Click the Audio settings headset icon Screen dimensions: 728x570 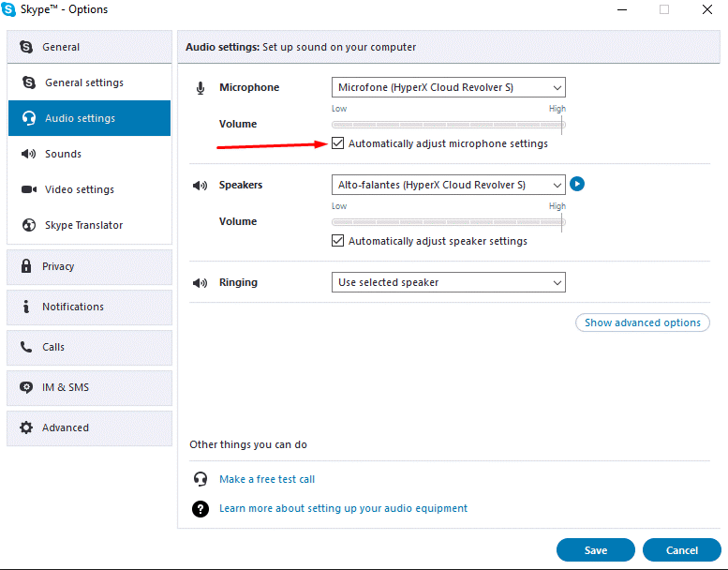(x=29, y=118)
